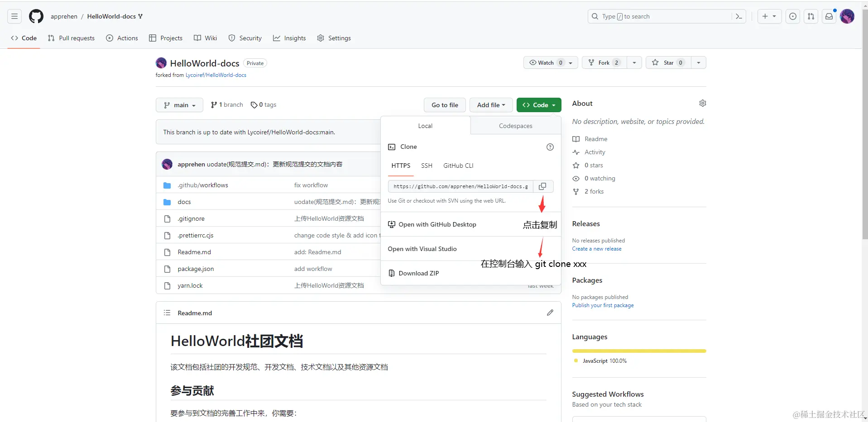Image resolution: width=868 pixels, height=422 pixels.
Task: Click the yarn.lock file icon
Action: [x=167, y=285]
